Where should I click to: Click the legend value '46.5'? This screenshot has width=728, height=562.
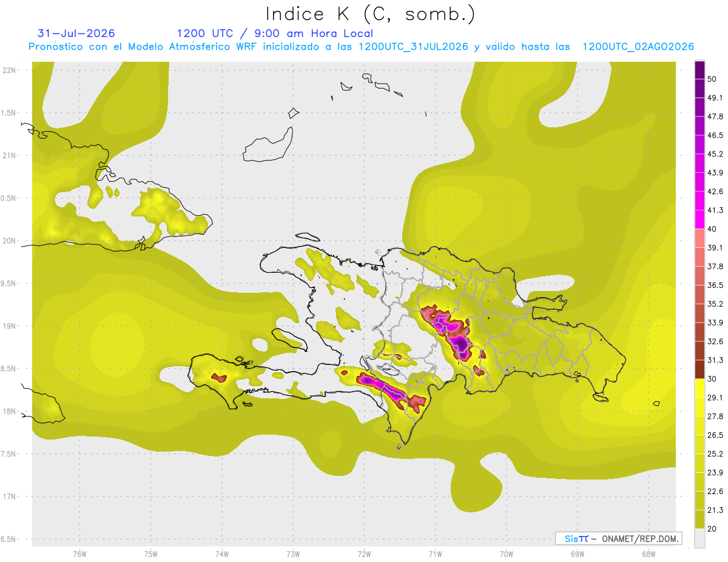tap(714, 135)
